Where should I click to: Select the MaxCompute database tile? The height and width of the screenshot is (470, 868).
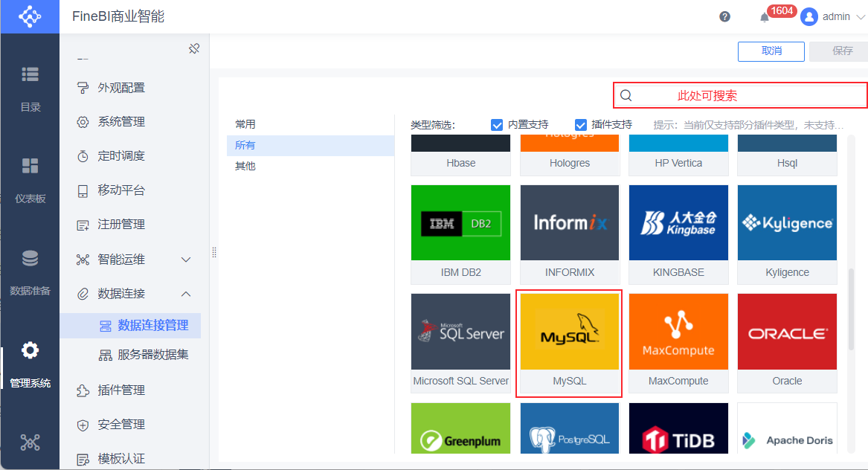coord(678,344)
